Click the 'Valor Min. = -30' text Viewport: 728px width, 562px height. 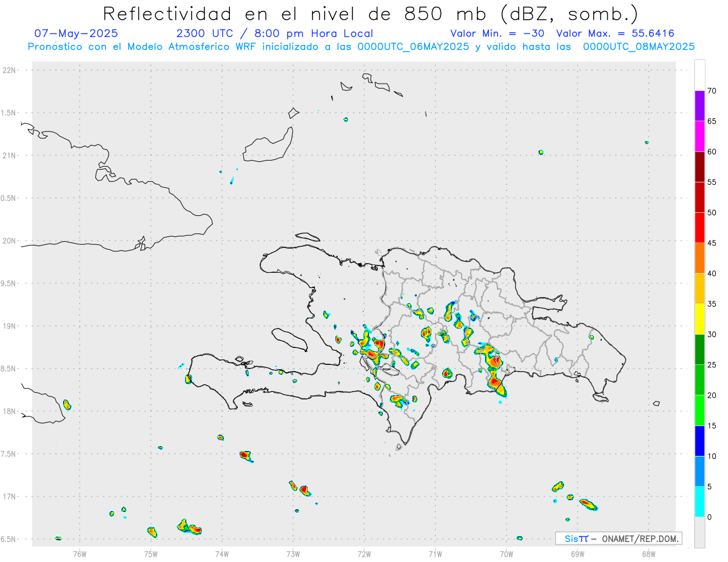point(497,33)
